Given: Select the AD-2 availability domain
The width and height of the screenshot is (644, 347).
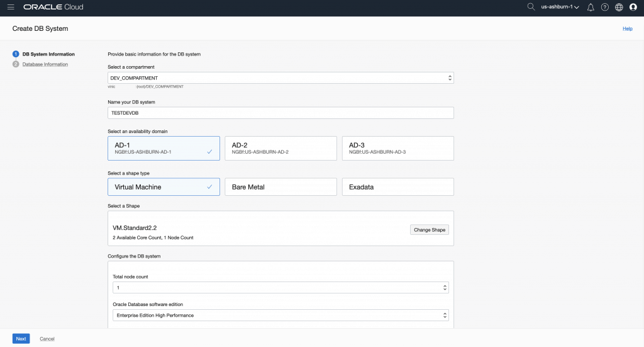Looking at the screenshot, I should click(x=280, y=148).
